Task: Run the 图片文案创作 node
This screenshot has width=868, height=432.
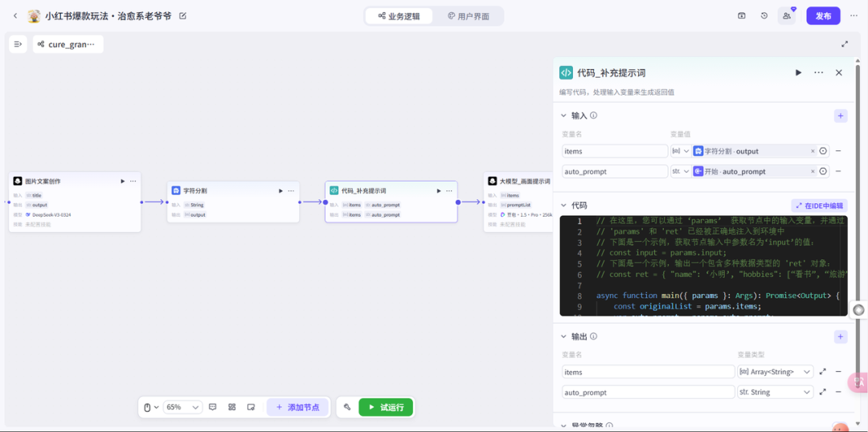Action: pos(122,181)
